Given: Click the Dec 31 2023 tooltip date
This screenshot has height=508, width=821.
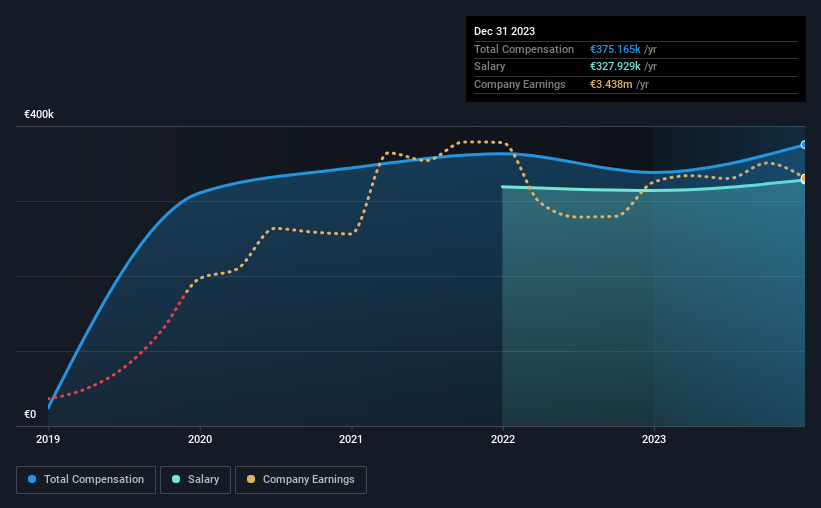Looking at the screenshot, I should [x=504, y=31].
